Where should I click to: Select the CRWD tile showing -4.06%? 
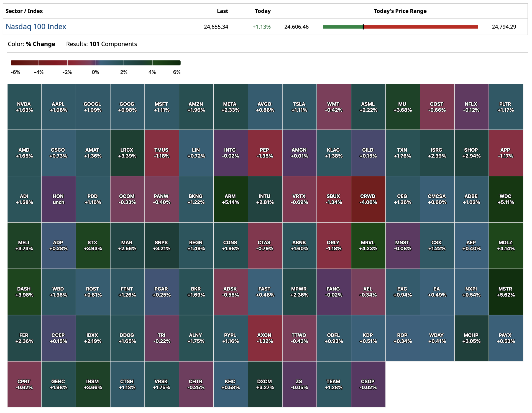368,199
